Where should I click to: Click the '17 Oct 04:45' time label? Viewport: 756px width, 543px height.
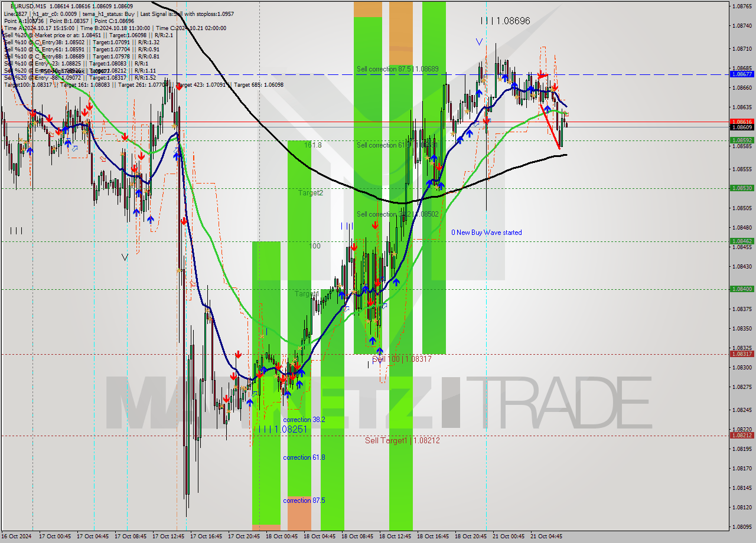point(93,537)
